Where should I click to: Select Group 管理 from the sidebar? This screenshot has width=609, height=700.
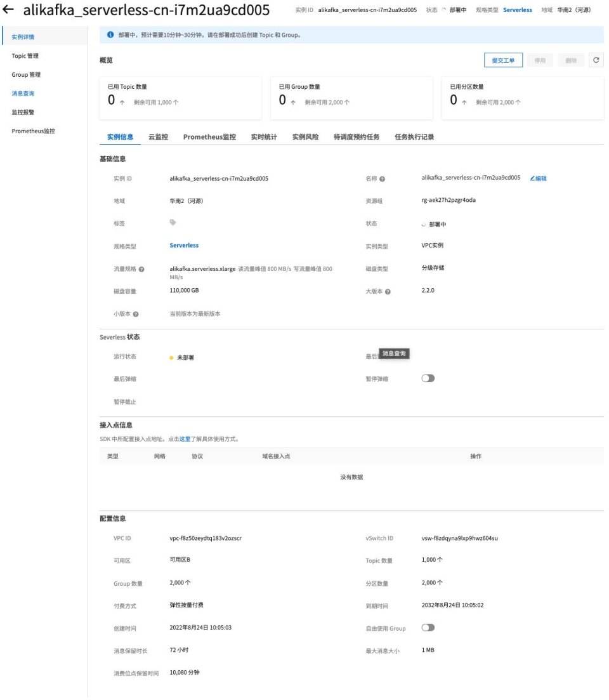pyautogui.click(x=26, y=75)
